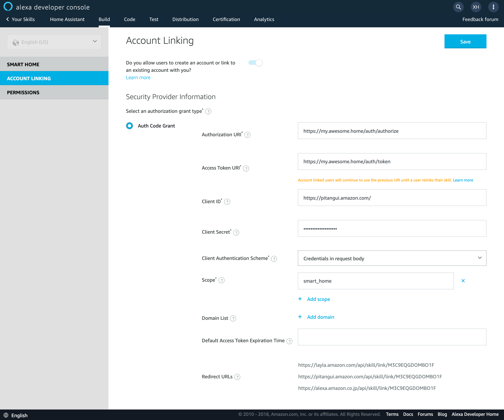
Task: Select the Auth Code Grant radio button
Action: tap(129, 126)
